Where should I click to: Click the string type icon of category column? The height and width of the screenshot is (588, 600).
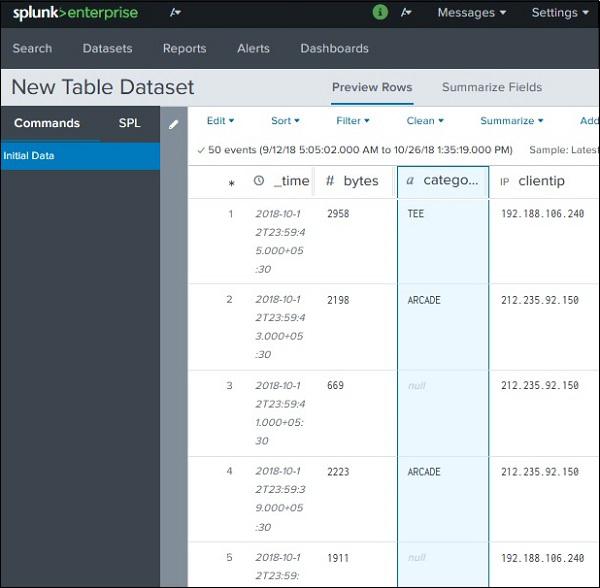click(x=410, y=180)
